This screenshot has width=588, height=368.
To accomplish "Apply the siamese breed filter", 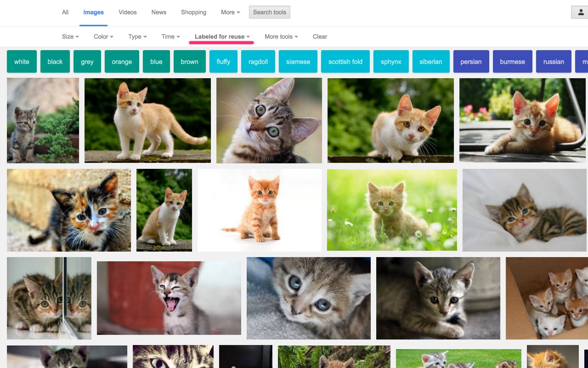I will pyautogui.click(x=298, y=61).
